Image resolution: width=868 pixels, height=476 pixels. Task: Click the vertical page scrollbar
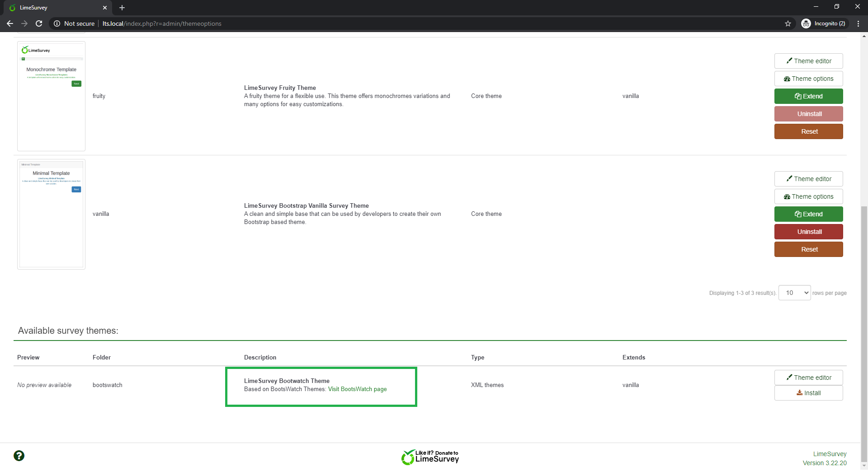click(864, 334)
